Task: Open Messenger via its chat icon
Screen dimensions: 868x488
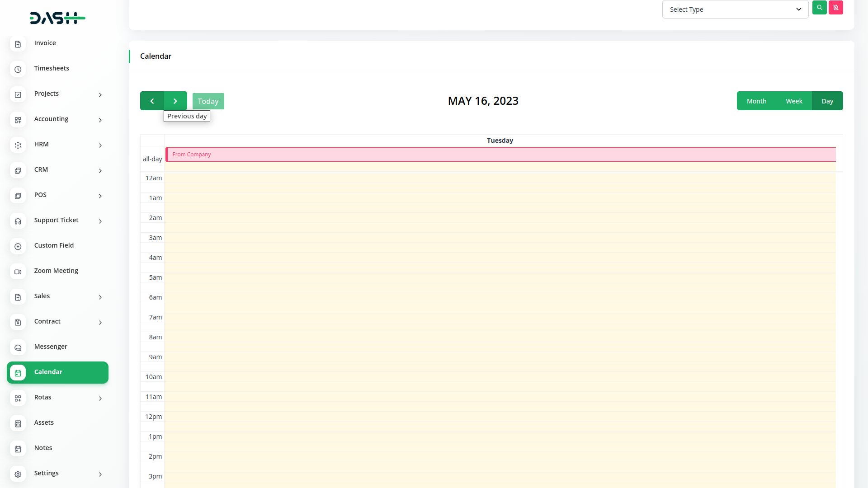Action: pyautogui.click(x=18, y=347)
